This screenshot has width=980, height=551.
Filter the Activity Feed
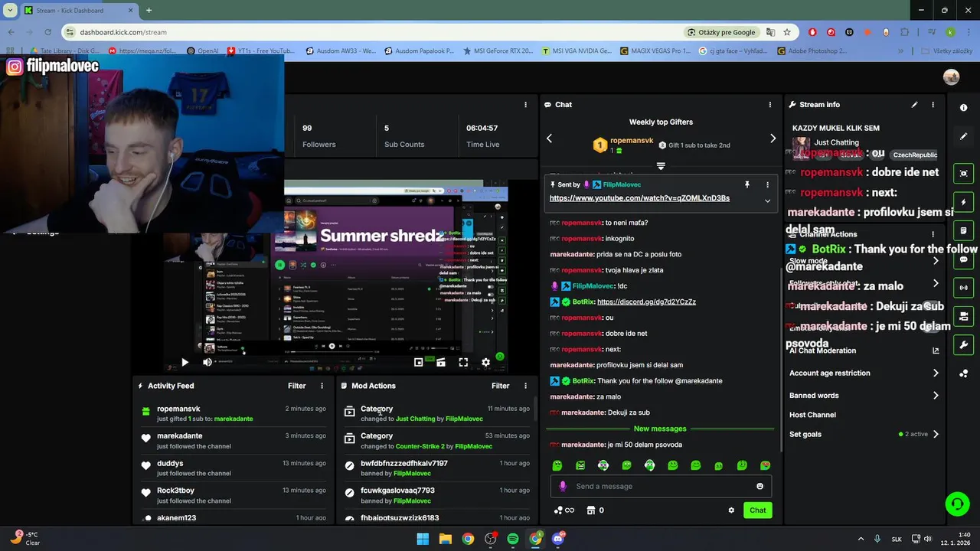(297, 386)
